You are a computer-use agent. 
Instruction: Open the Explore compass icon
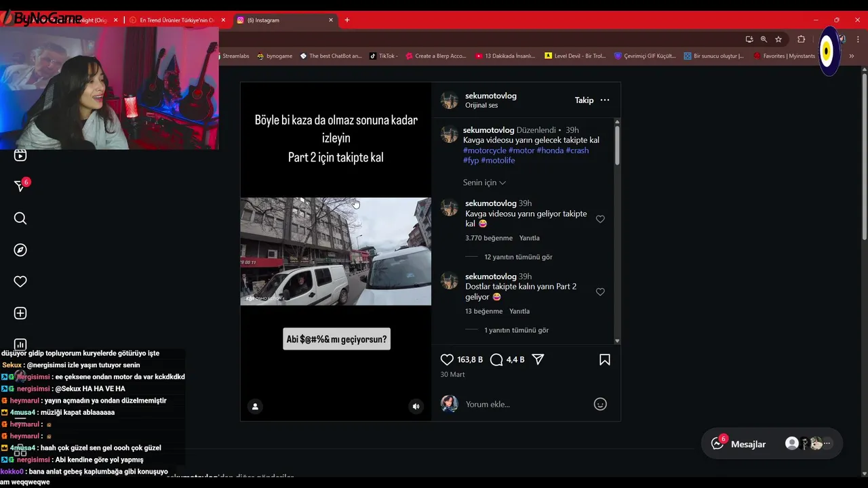point(20,250)
